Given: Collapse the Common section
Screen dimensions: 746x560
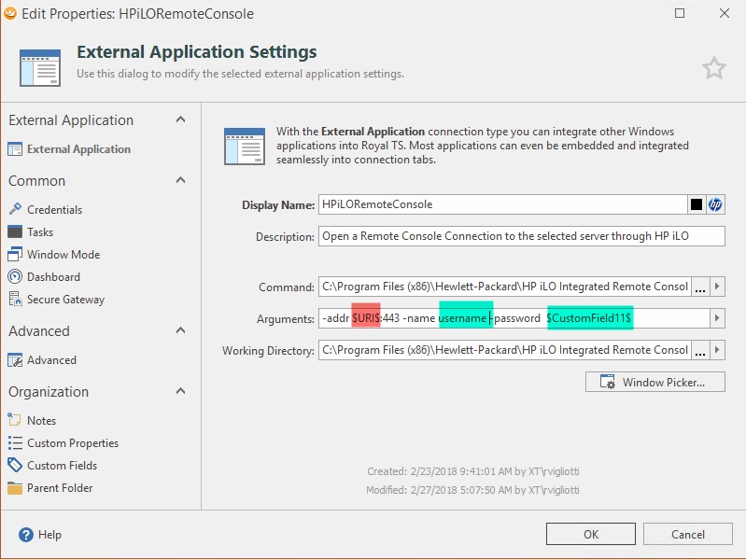Looking at the screenshot, I should point(181,181).
